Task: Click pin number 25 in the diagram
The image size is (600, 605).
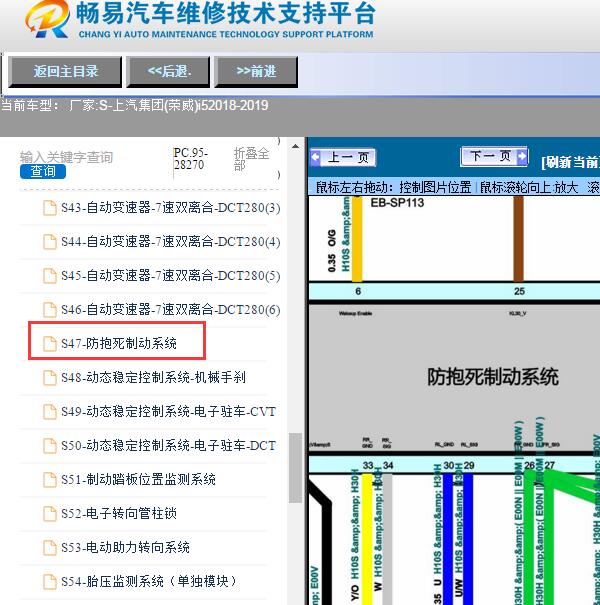Action: [519, 291]
